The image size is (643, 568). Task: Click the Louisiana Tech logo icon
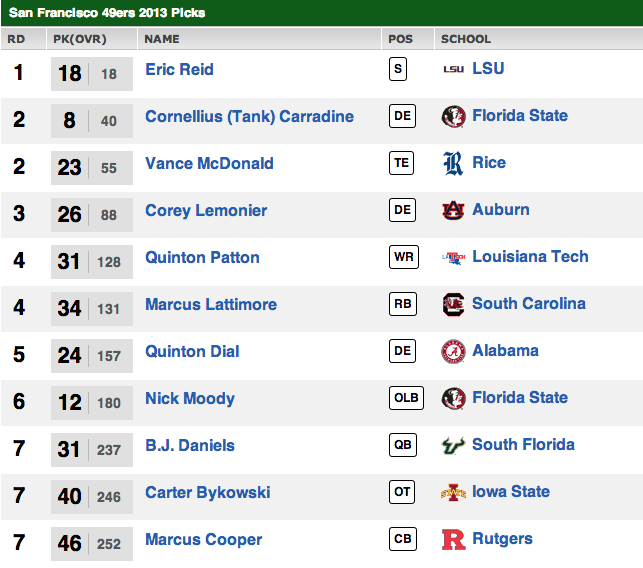tap(453, 257)
